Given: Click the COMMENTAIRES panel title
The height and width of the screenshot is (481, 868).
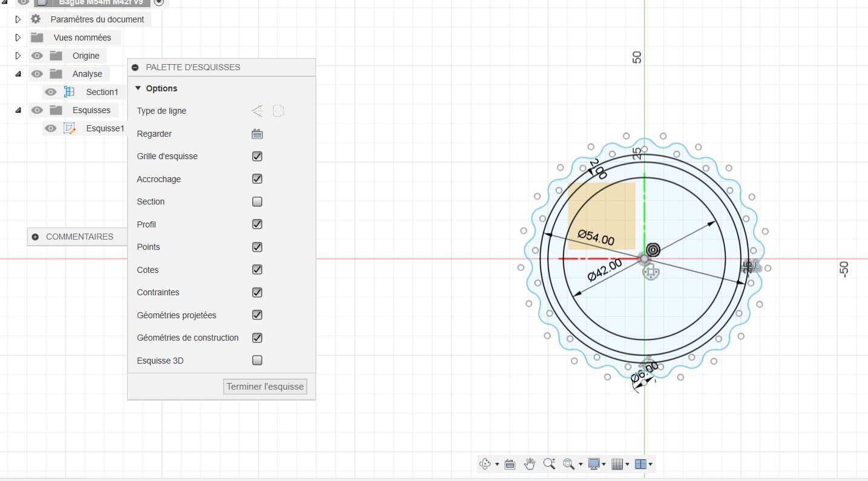Looking at the screenshot, I should (x=80, y=237).
